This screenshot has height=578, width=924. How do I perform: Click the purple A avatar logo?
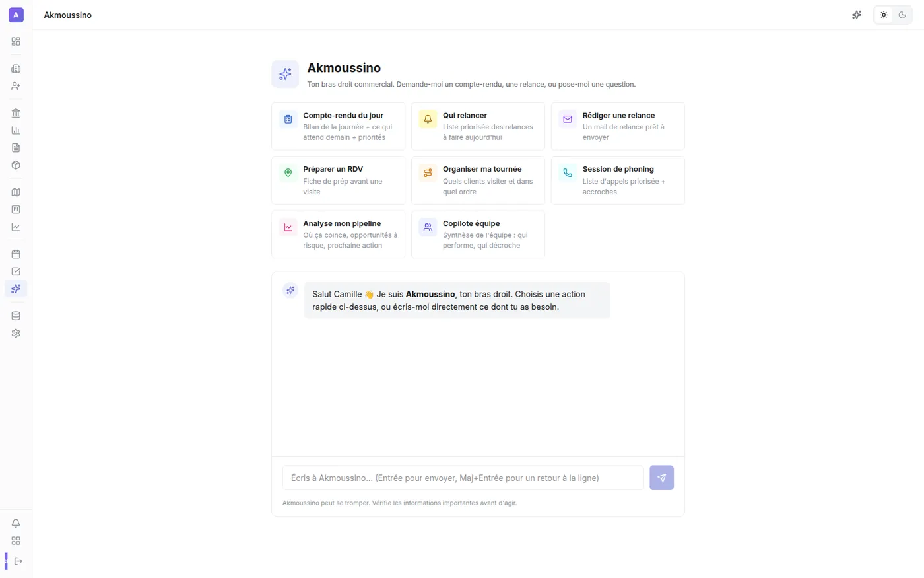pos(16,15)
